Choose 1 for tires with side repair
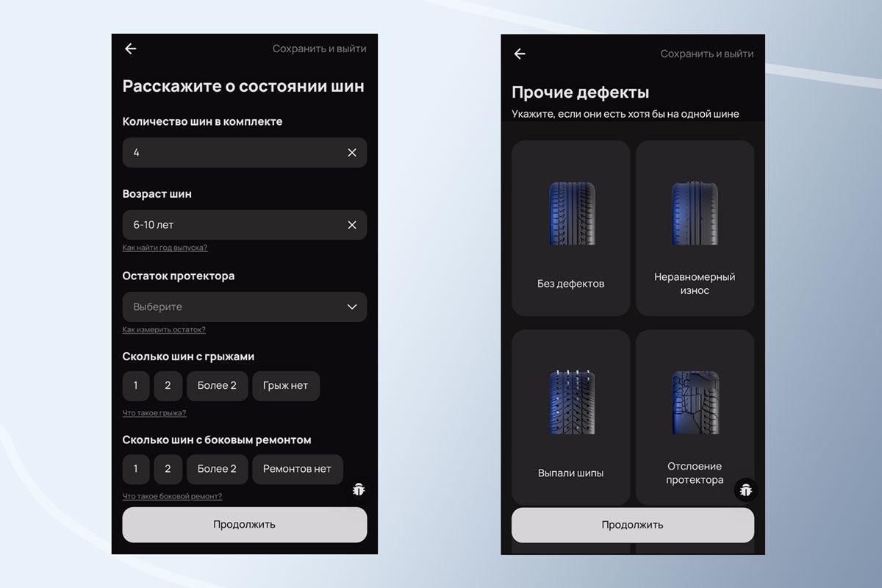 (135, 469)
